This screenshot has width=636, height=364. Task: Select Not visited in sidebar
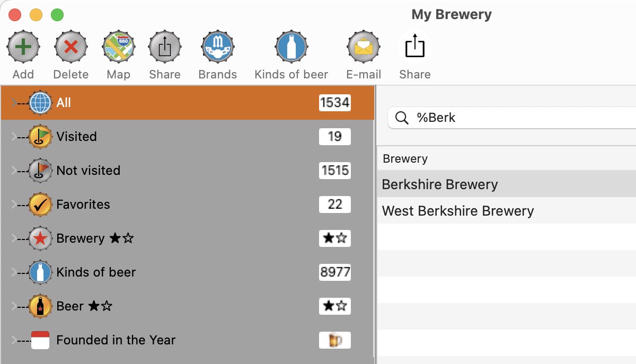(x=88, y=171)
